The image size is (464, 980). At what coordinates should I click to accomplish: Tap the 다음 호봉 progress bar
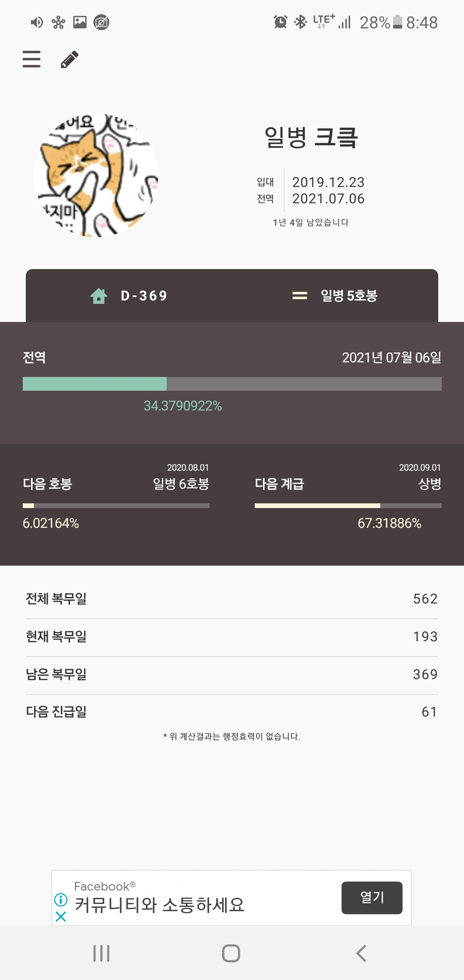[x=116, y=506]
